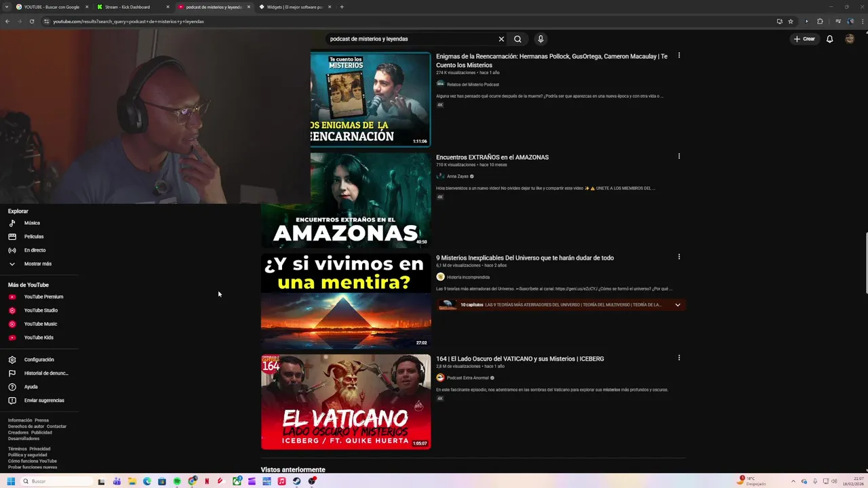Open Historia Incomprendida channel
868x488 pixels.
coord(468,277)
